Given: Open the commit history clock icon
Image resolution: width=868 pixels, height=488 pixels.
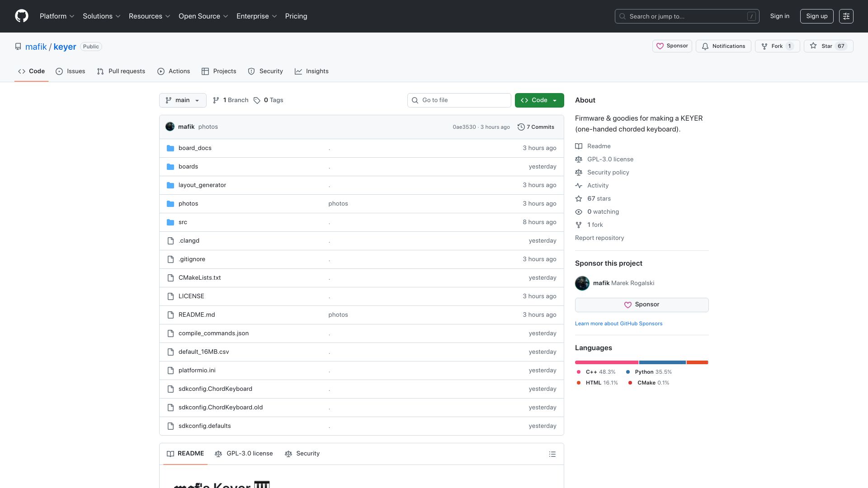Looking at the screenshot, I should point(521,127).
